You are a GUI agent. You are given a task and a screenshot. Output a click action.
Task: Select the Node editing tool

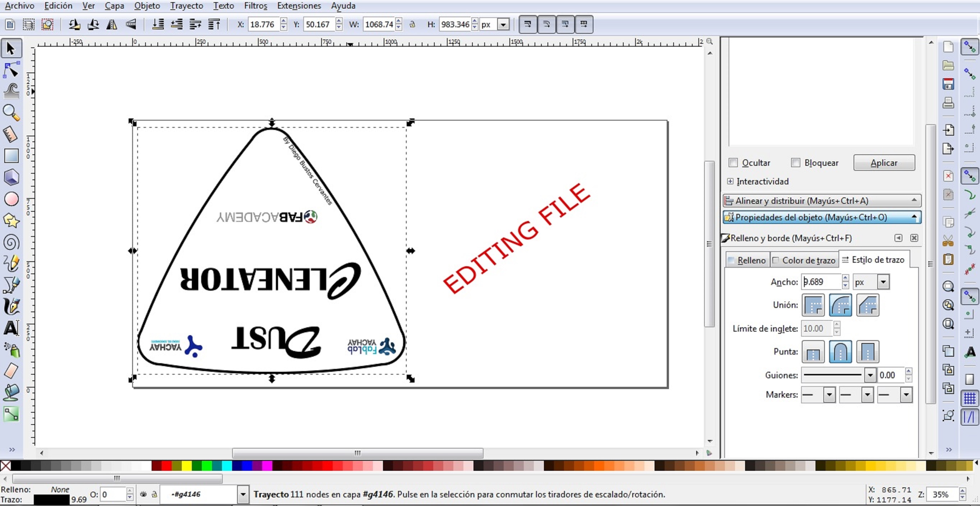tap(11, 70)
